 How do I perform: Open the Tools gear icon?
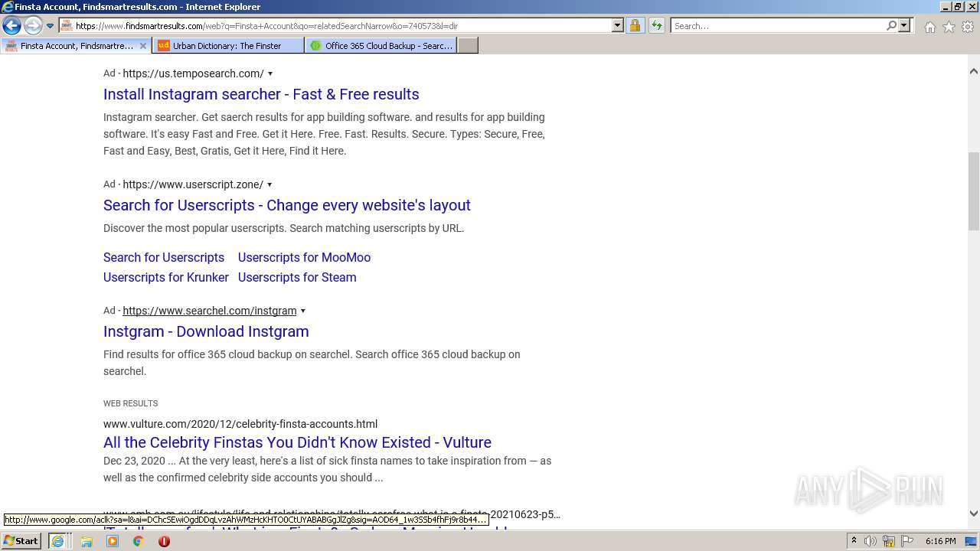click(968, 27)
